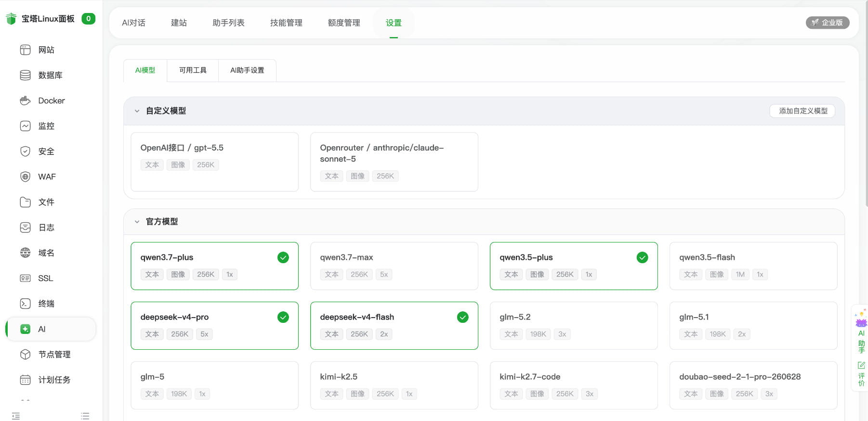Open the Openrouter claude-sonnet-5 model card
Image resolution: width=868 pixels, height=421 pixels.
394,162
